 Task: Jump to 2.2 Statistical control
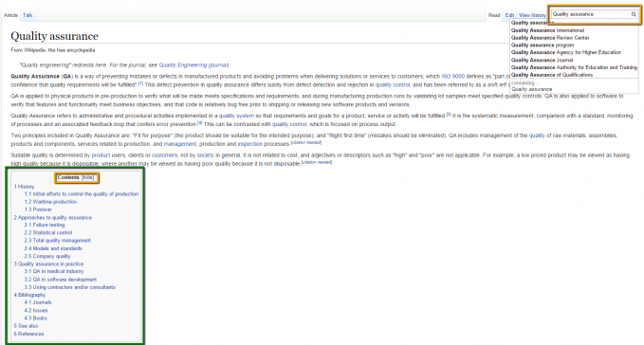pos(48,232)
